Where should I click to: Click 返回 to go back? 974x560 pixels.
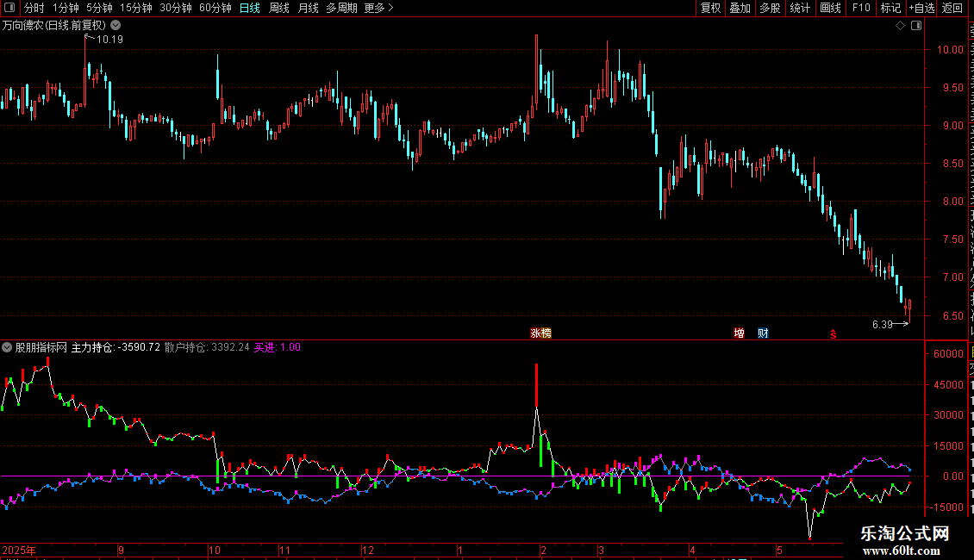click(x=952, y=8)
